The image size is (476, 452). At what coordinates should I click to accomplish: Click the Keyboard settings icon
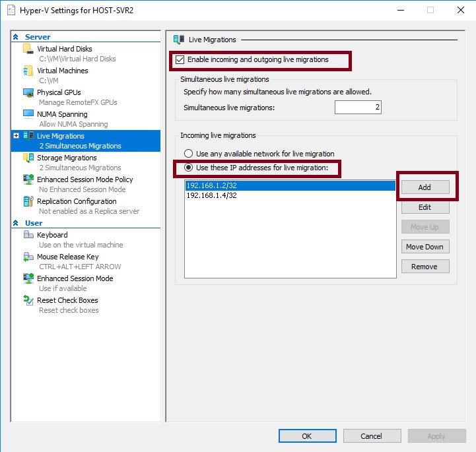[x=28, y=236]
